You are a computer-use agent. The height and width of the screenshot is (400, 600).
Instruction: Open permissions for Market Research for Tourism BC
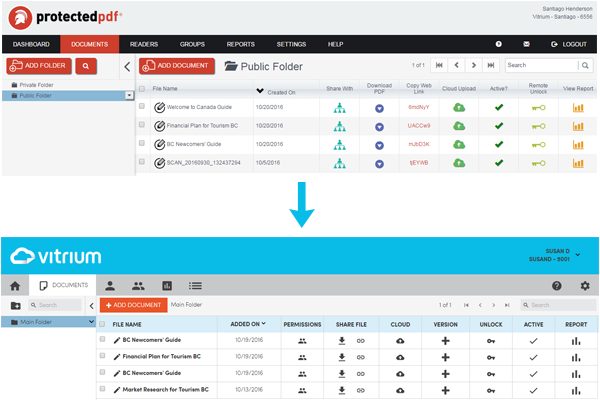(302, 390)
